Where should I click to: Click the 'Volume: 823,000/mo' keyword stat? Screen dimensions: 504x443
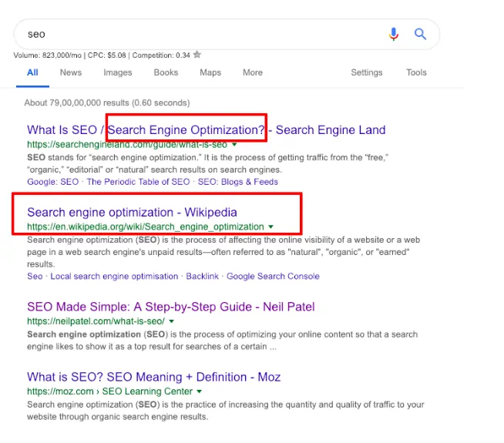(x=47, y=55)
